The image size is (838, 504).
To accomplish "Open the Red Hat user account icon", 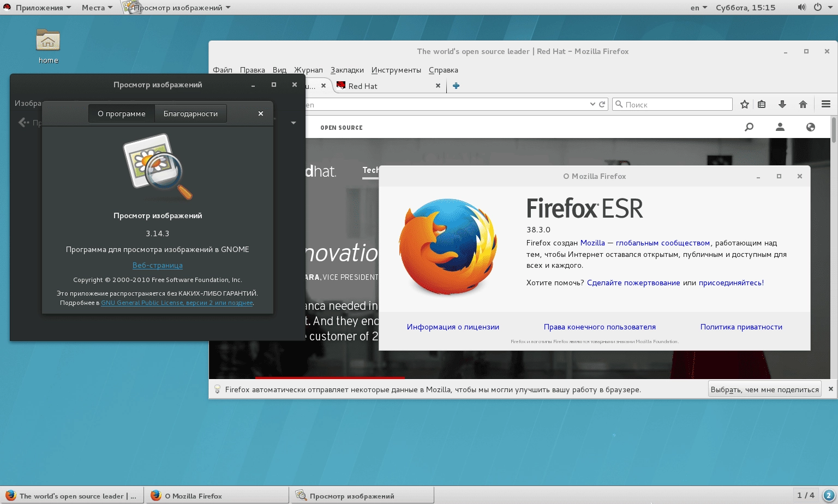I will coord(780,127).
